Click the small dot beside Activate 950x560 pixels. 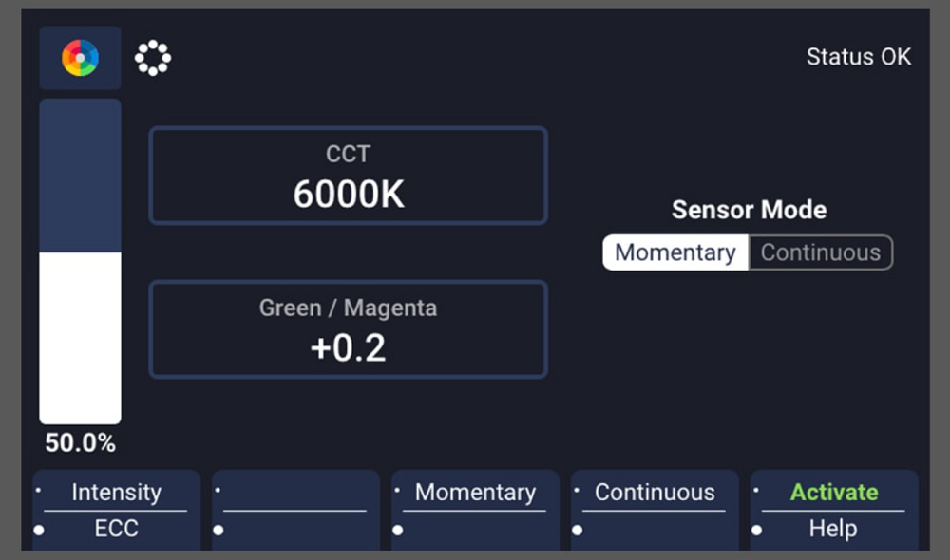click(755, 490)
